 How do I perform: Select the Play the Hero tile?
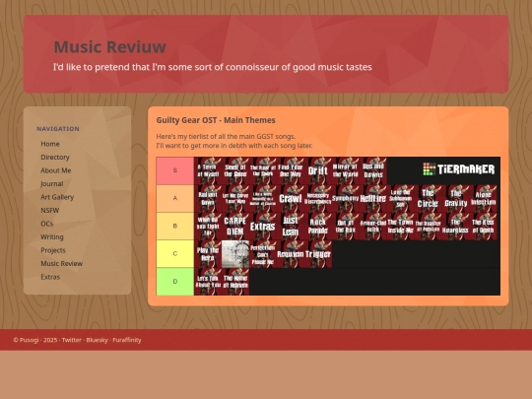(208, 254)
